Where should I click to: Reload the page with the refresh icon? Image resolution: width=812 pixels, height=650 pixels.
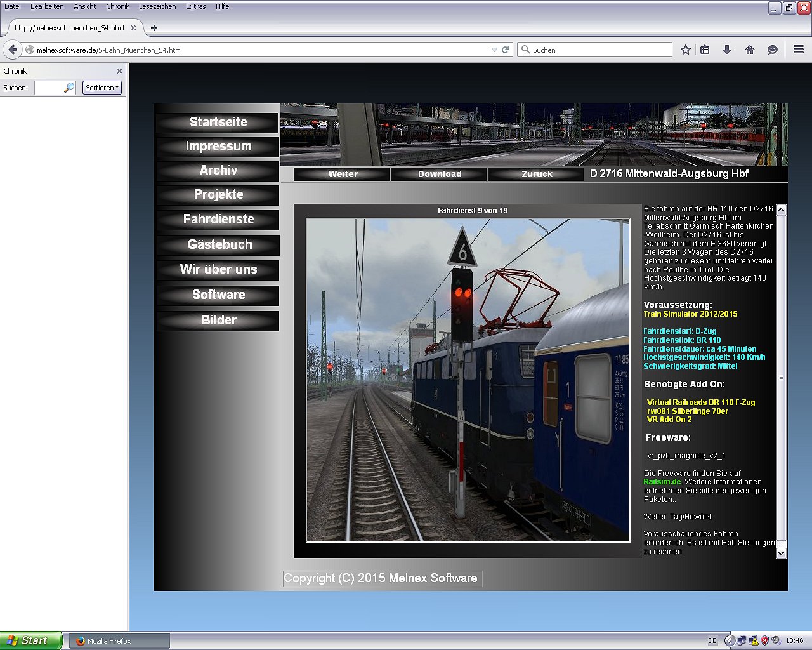click(x=506, y=50)
